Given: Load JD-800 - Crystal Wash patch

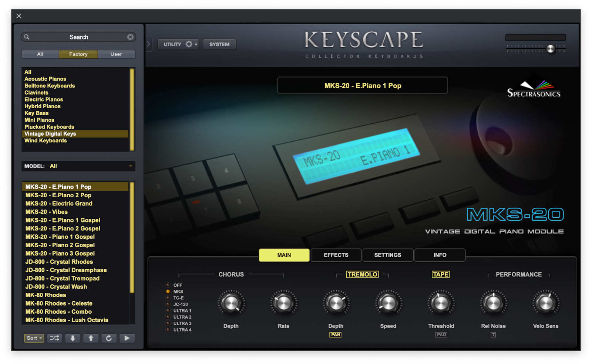Looking at the screenshot, I should pos(75,287).
